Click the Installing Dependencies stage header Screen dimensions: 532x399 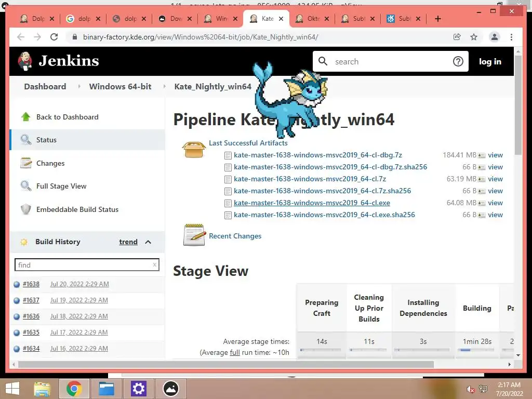point(423,308)
